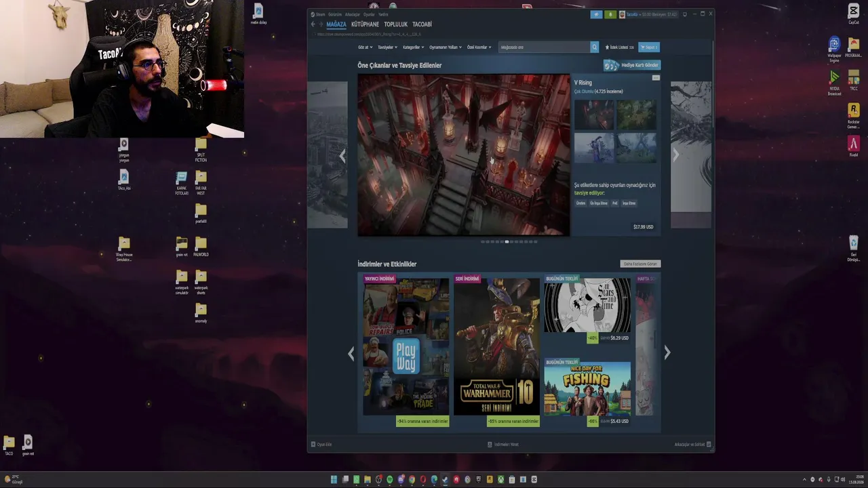Open Opera browser from the taskbar
Screen dimensions: 868x488
423,480
